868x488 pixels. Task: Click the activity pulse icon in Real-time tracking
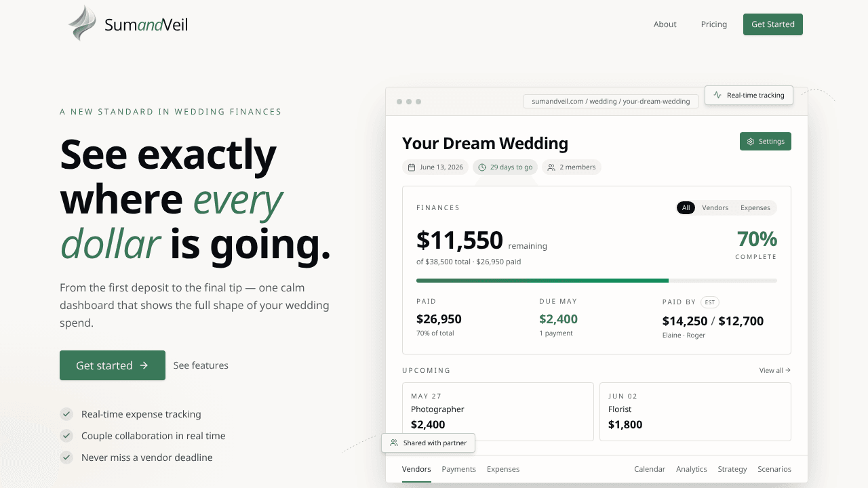717,96
